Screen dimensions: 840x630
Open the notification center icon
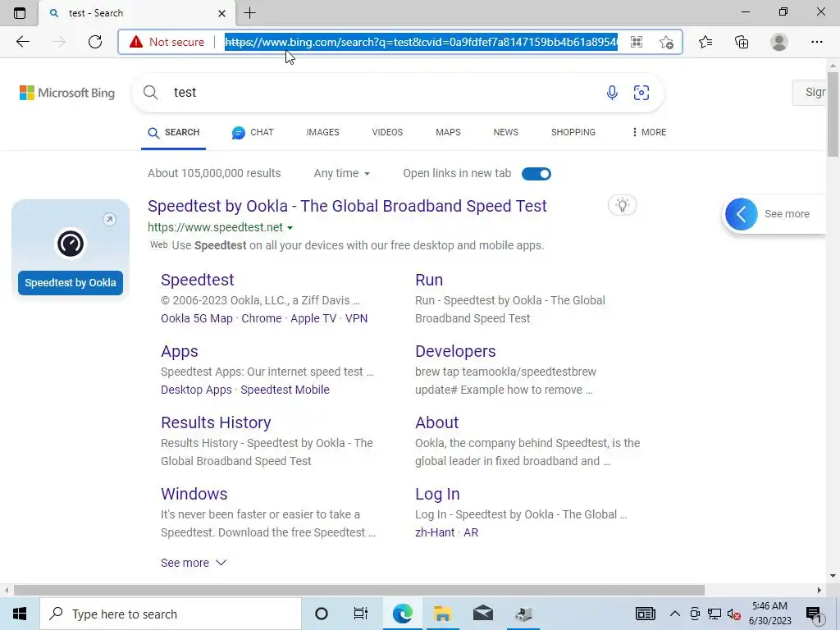tap(814, 614)
